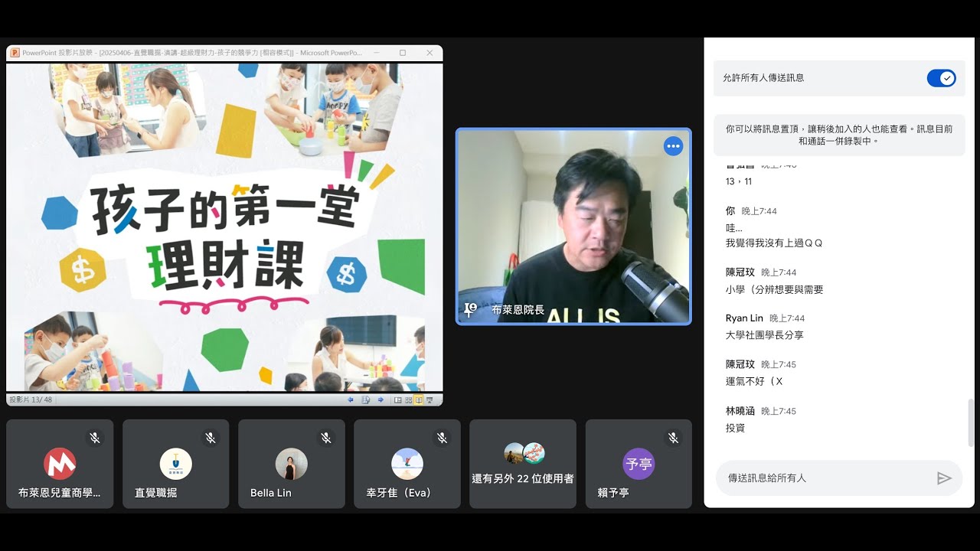980x551 pixels.
Task: Click muted mic icon on 賴予亭 tile
Action: 673,438
